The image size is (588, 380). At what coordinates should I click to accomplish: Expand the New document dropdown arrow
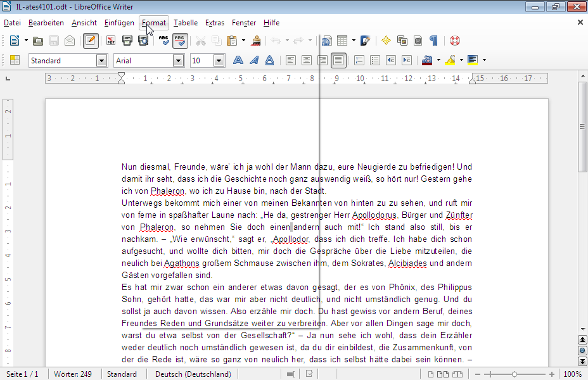26,41
